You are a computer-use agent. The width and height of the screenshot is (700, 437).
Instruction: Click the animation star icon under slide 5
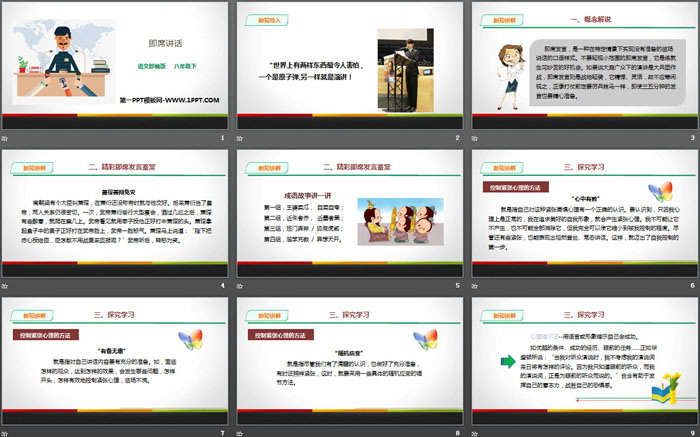pos(240,286)
